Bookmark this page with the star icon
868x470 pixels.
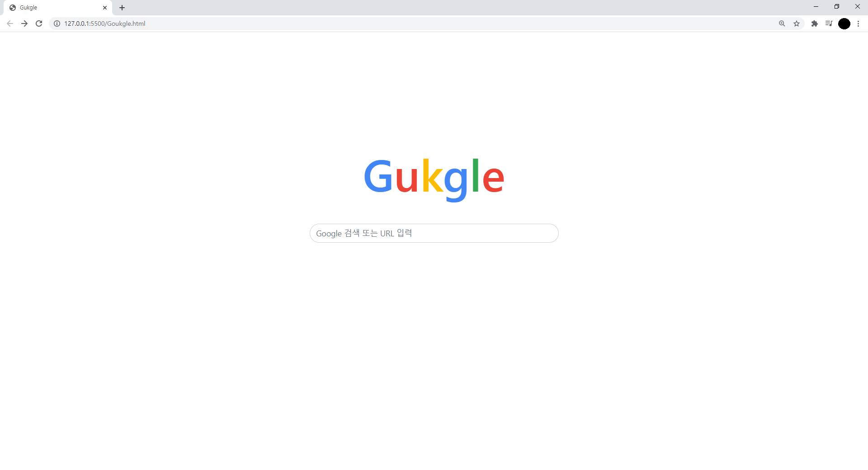pyautogui.click(x=797, y=23)
